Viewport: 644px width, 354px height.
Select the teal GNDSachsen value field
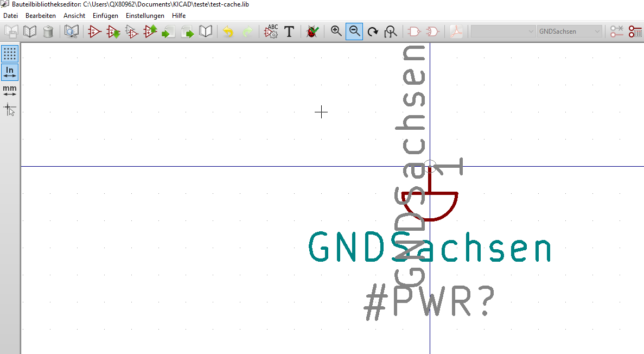430,247
